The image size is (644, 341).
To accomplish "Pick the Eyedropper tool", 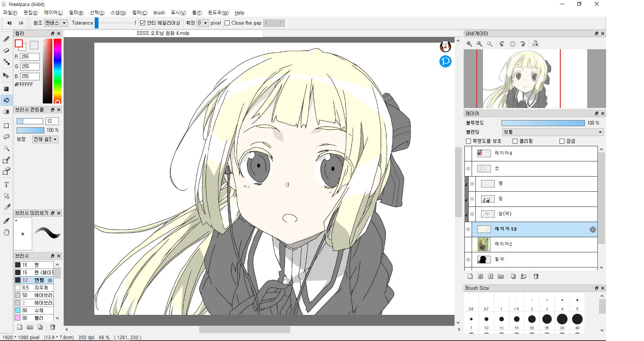I will [6, 221].
